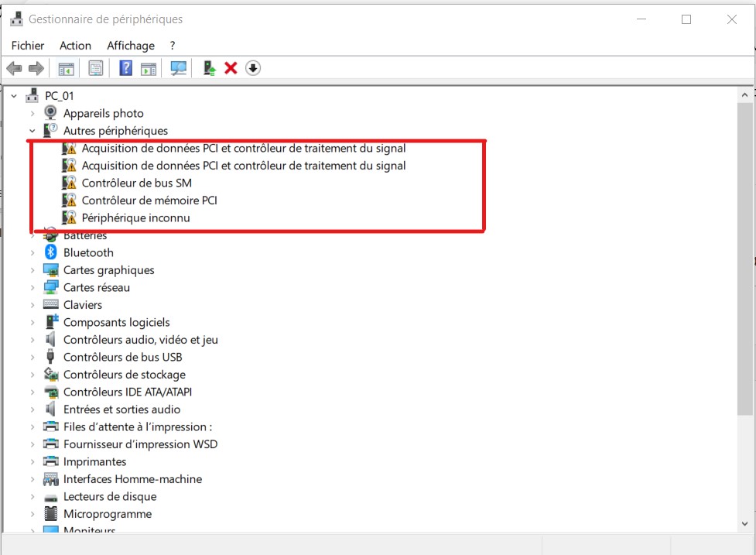Click the back navigation arrow

pyautogui.click(x=13, y=68)
